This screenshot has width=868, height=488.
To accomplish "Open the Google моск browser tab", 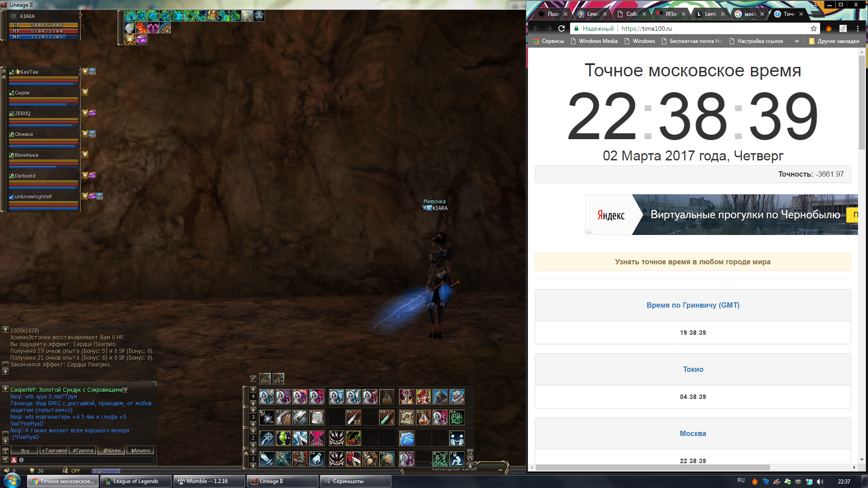I will 749,14.
